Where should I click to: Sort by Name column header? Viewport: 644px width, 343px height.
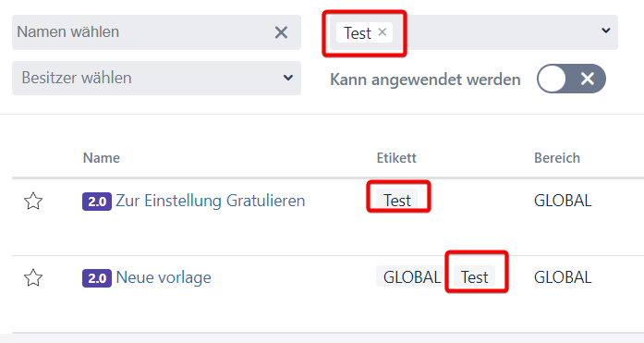pos(102,158)
